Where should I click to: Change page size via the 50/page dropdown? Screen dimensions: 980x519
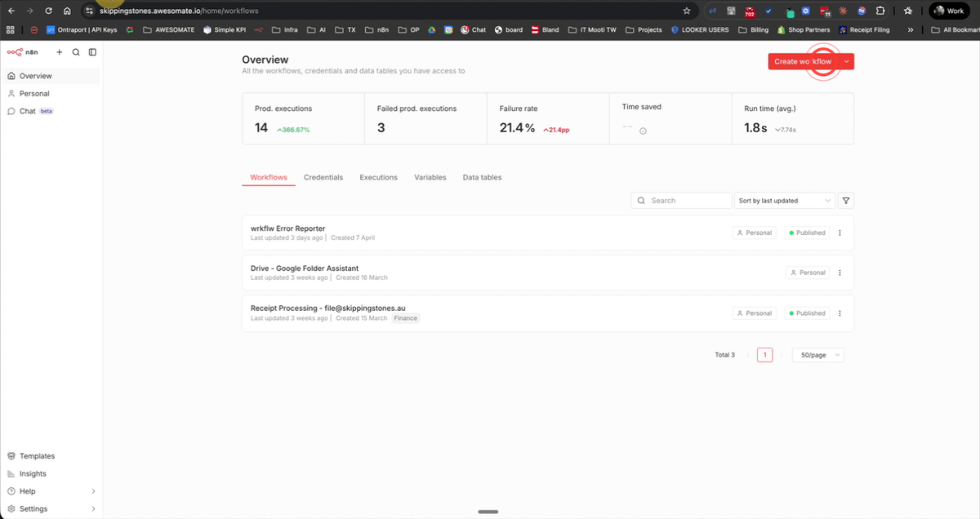click(817, 355)
